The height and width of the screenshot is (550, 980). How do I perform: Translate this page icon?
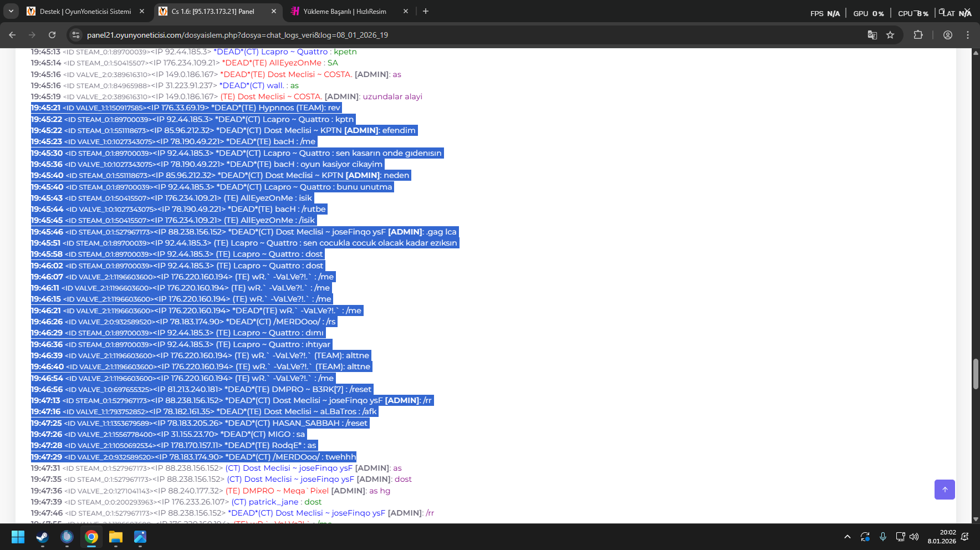click(x=872, y=35)
